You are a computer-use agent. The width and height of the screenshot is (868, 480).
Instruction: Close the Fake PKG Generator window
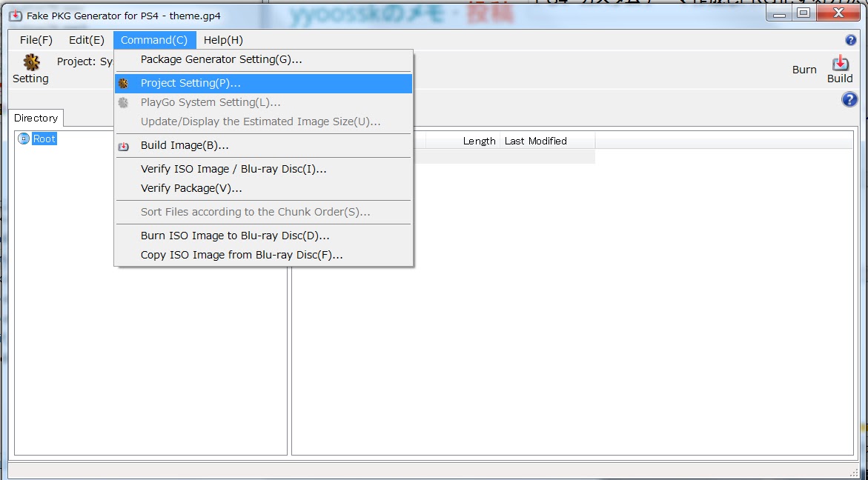(838, 13)
